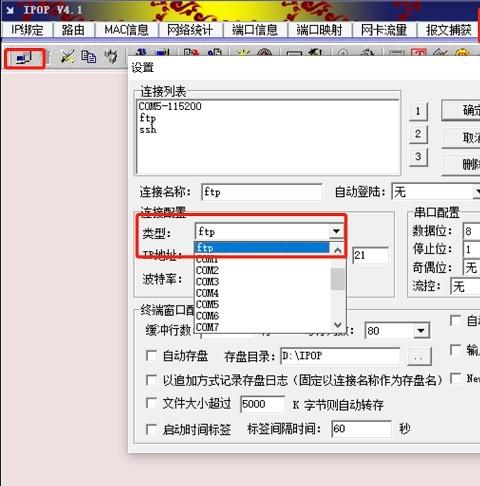Click the 连接名称 input field
Viewport: 480px width, 486px height.
262,192
